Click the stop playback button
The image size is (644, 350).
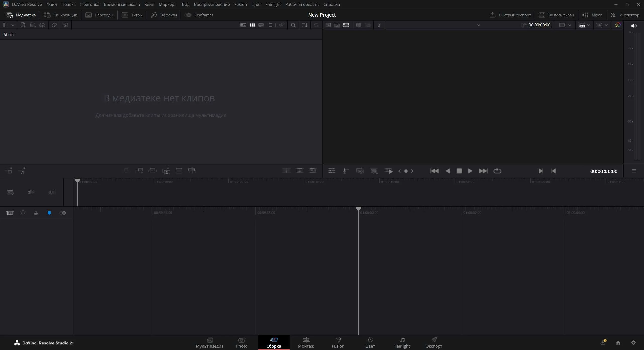click(x=459, y=171)
